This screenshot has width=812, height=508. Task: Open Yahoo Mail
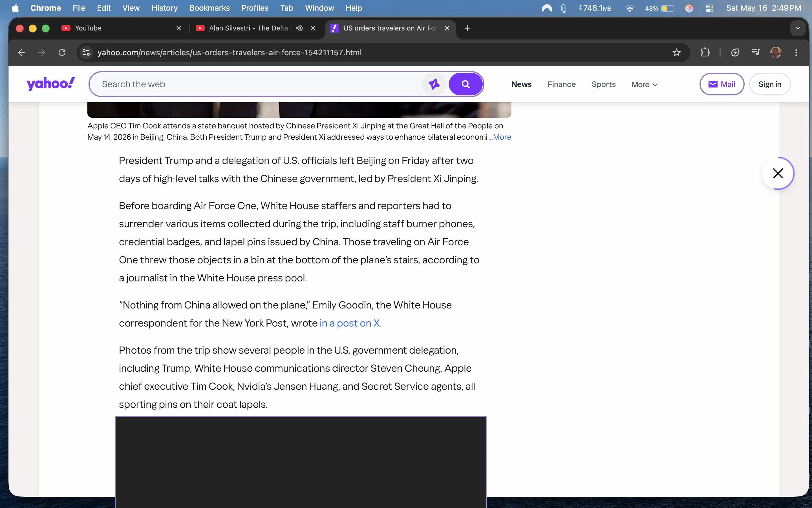[722, 84]
